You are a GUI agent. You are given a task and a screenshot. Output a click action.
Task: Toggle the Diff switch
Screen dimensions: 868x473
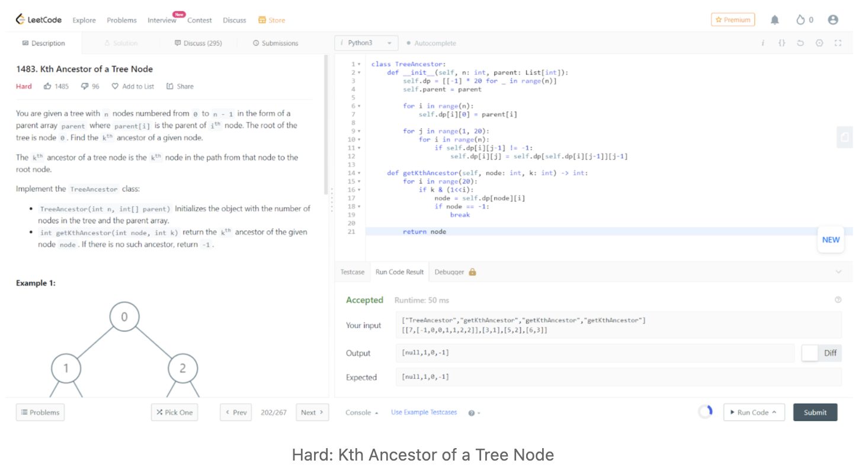tap(810, 353)
